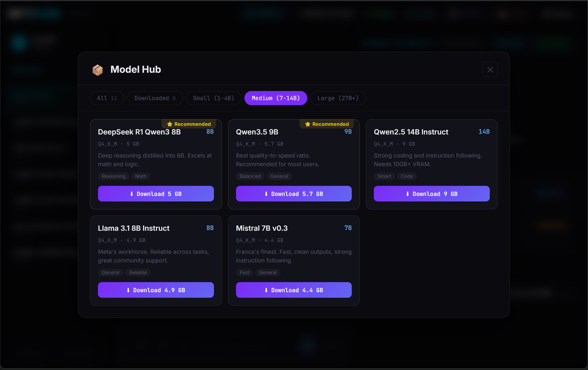This screenshot has height=370, width=588.
Task: Click the star on DeepSeek R1 Recommended badge
Action: coord(170,124)
